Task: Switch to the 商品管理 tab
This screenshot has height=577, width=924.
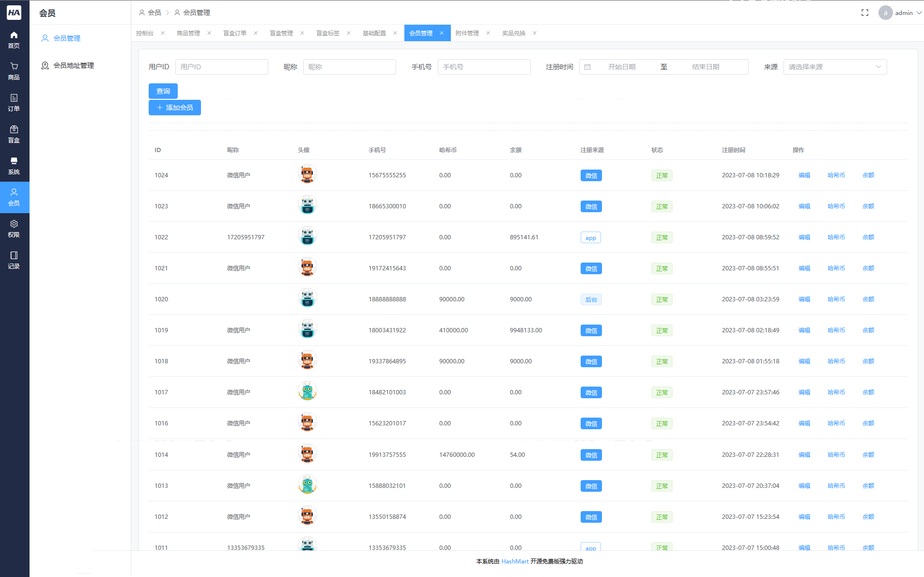Action: pyautogui.click(x=188, y=33)
